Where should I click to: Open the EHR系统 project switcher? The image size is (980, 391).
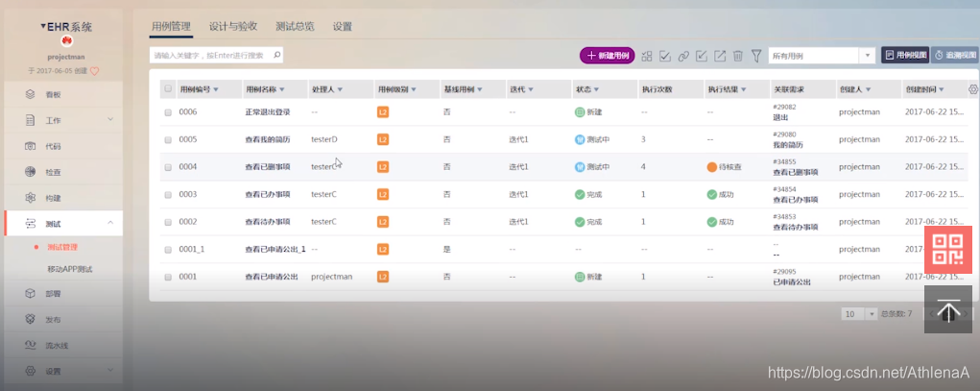click(66, 27)
